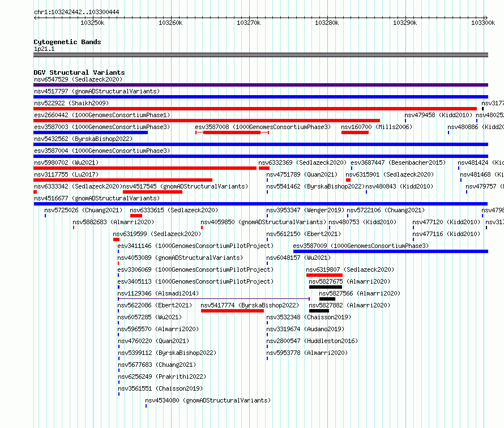Open esv3306069 (1000GenomesConsortiumPilotProject) label
This screenshot has width=504, height=428.
click(195, 269)
